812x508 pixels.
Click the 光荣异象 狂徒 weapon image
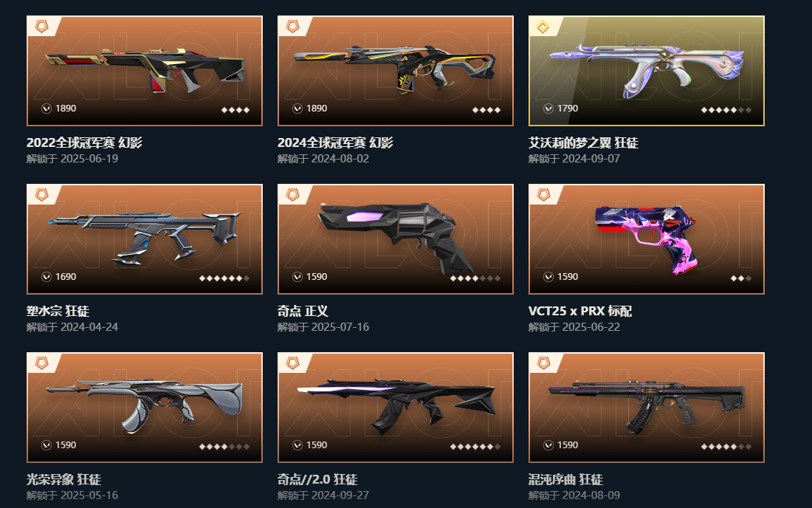145,408
